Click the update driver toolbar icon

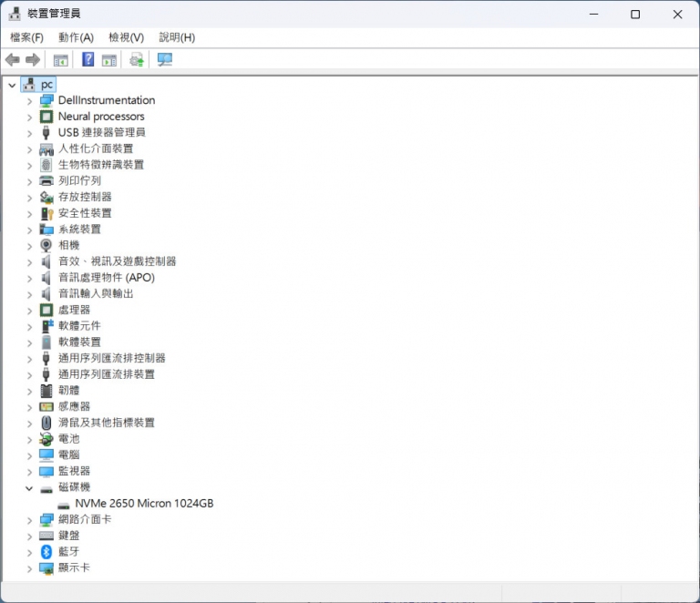point(137,60)
